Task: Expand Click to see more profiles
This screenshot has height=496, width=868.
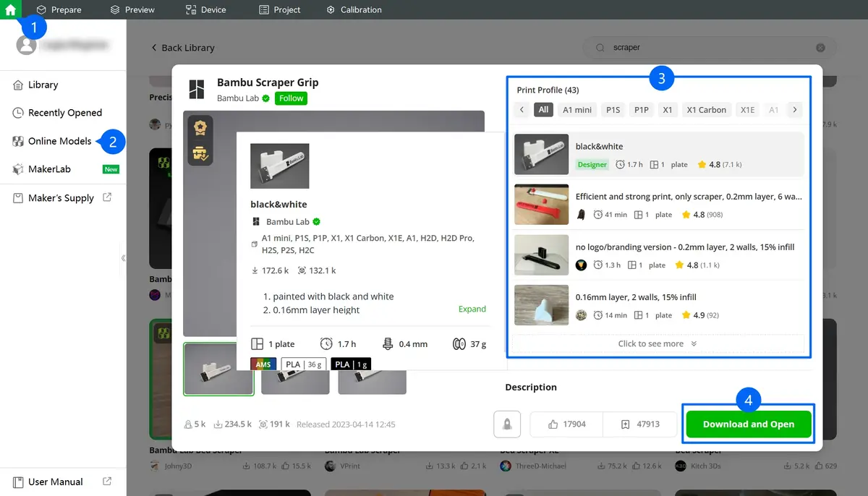Action: [658, 344]
